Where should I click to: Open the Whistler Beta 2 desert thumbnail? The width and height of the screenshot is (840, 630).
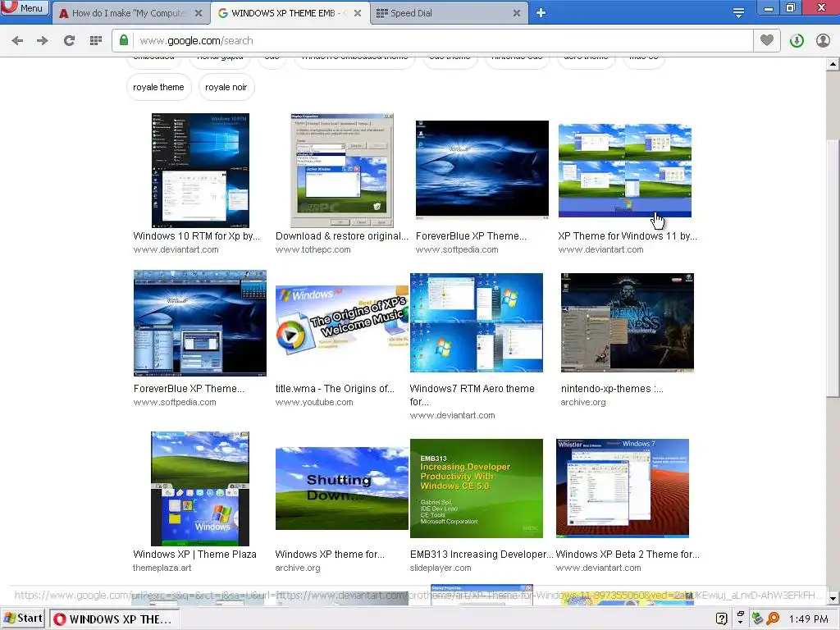623,489
